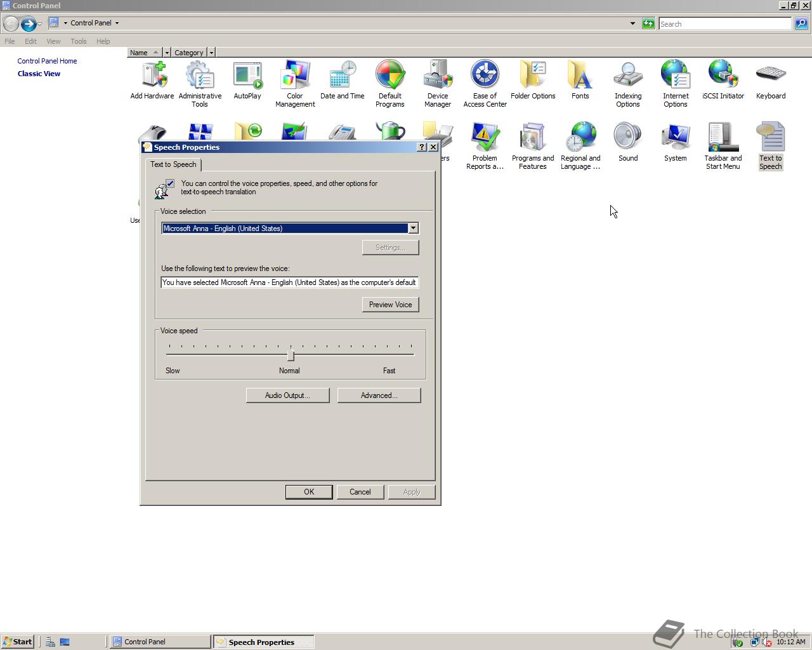Click in the Control Panel Search box
Image resolution: width=812 pixels, height=650 pixels.
pyautogui.click(x=725, y=24)
